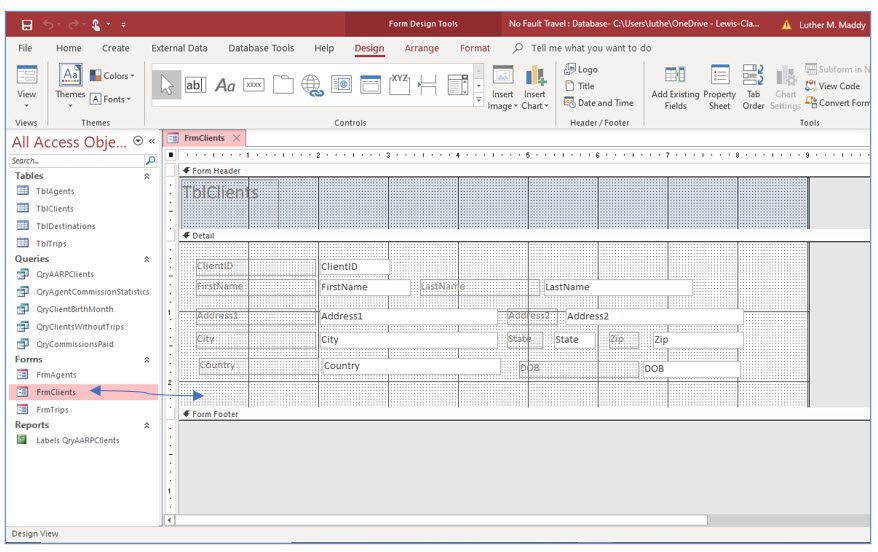Select the LastName text box control
This screenshot has width=878, height=552.
618,287
